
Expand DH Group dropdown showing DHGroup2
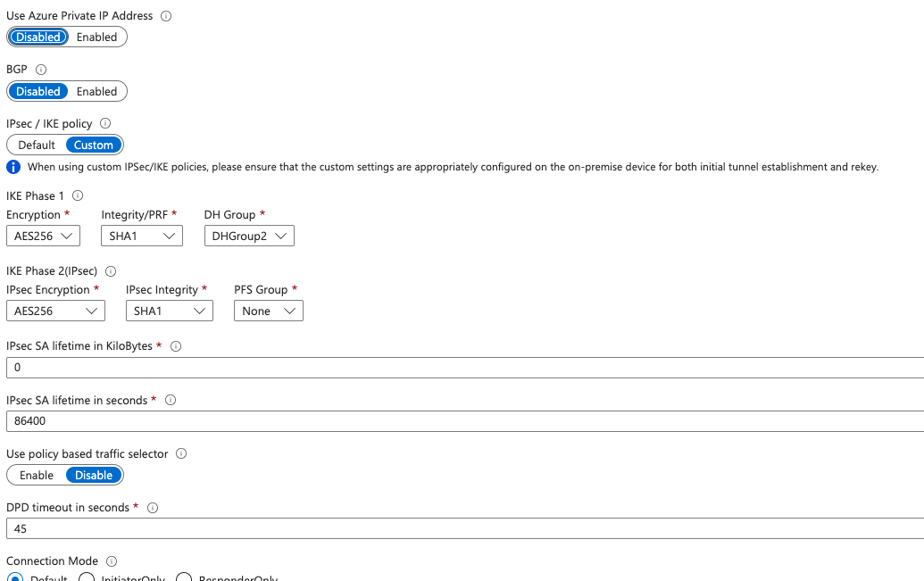[249, 236]
